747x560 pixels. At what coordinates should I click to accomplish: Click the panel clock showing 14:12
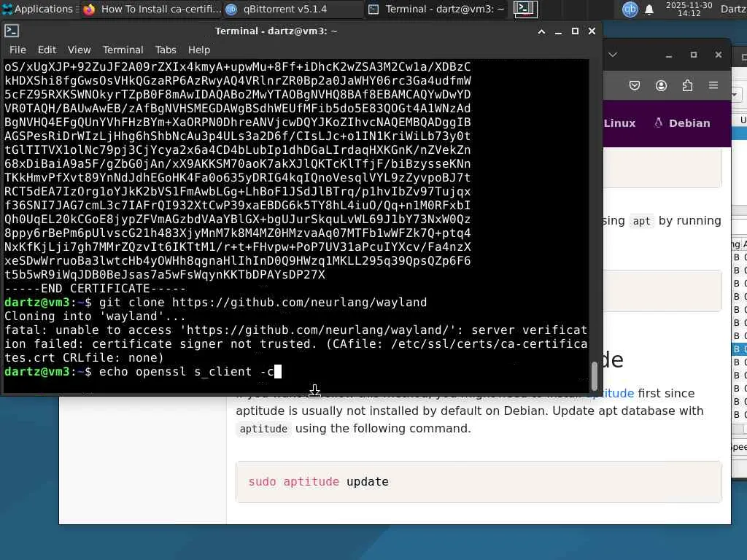[689, 9]
